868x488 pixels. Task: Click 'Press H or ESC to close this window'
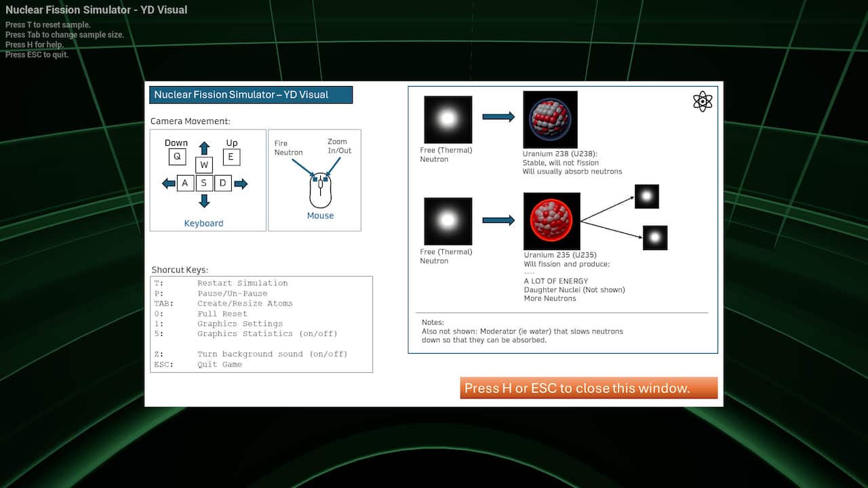[x=589, y=388]
